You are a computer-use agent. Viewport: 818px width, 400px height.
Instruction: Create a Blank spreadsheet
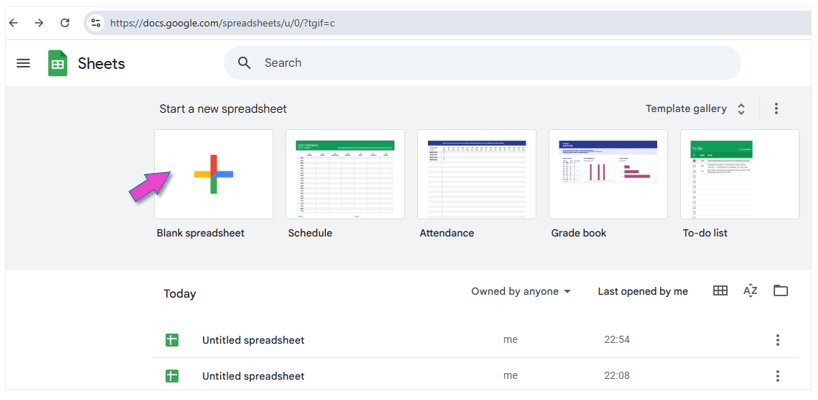(x=214, y=174)
